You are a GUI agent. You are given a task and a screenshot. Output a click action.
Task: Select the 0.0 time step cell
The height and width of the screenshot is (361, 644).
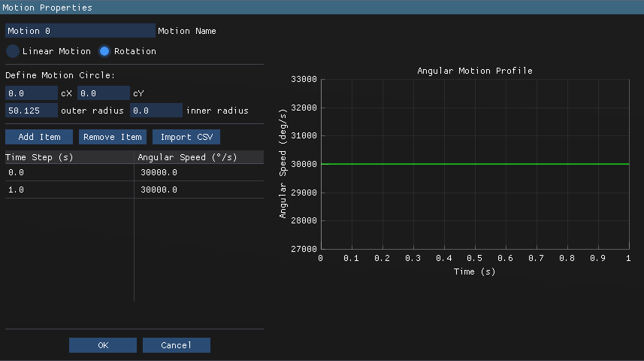(x=69, y=172)
